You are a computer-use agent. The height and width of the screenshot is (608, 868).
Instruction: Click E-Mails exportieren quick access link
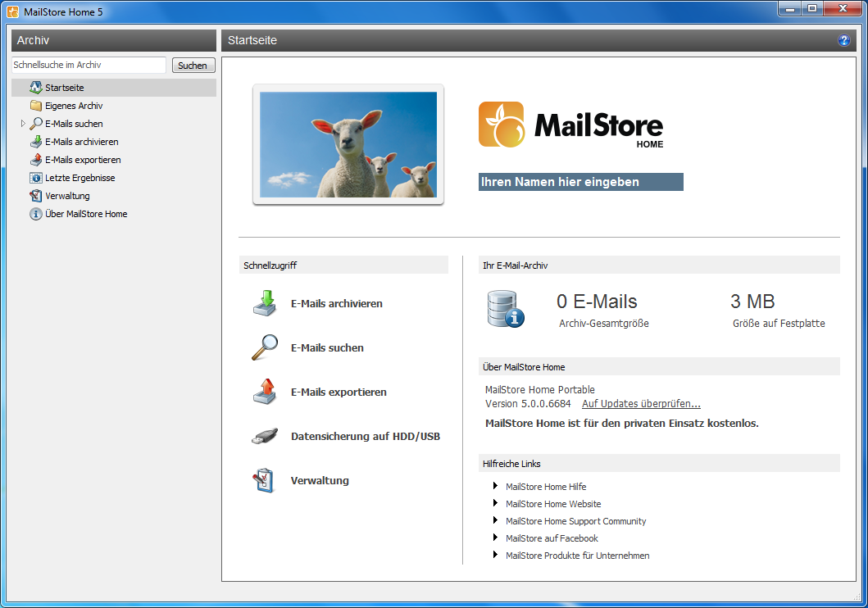pyautogui.click(x=339, y=392)
